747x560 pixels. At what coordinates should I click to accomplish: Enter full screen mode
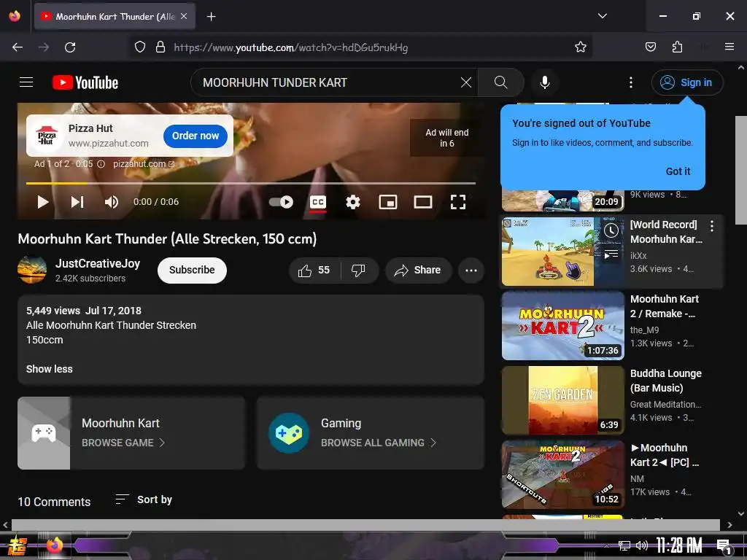458,202
